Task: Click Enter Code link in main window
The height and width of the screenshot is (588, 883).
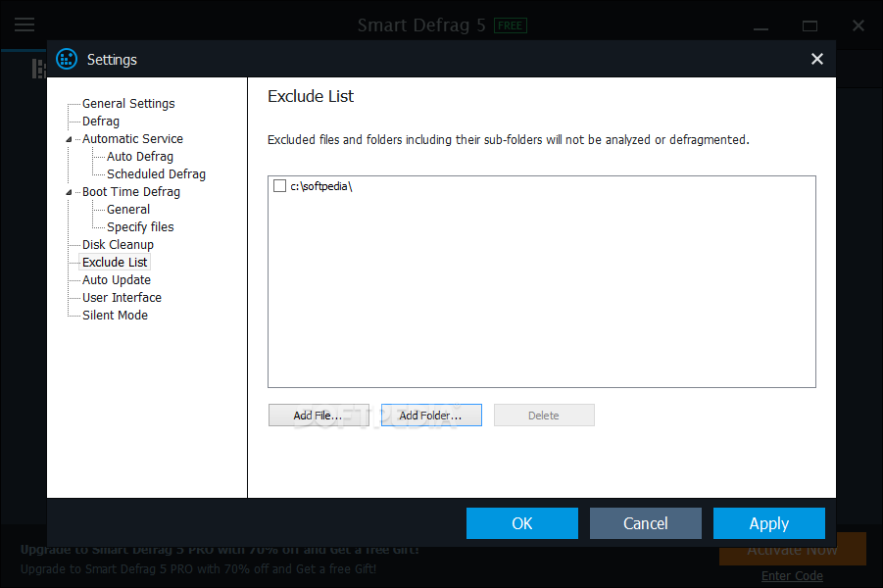Action: pos(792,575)
